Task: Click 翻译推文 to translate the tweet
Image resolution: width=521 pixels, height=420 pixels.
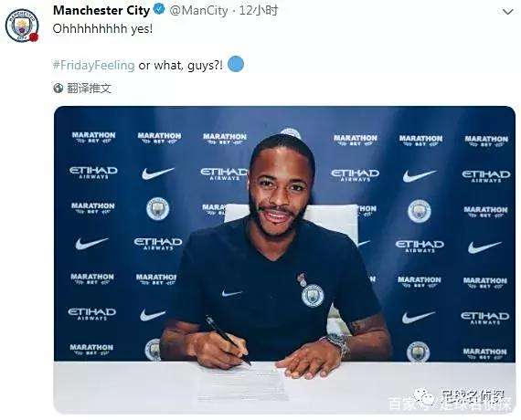Action: click(x=89, y=89)
